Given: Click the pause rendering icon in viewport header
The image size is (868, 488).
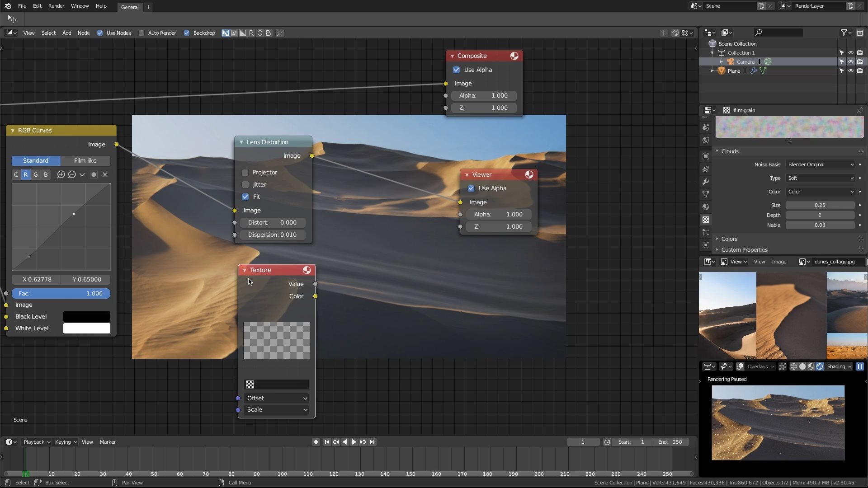Looking at the screenshot, I should coord(859,366).
